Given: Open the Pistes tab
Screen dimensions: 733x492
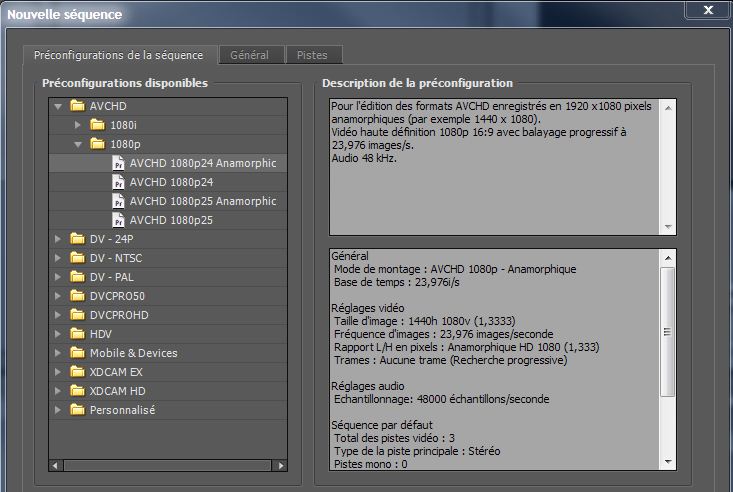Looking at the screenshot, I should click(313, 55).
